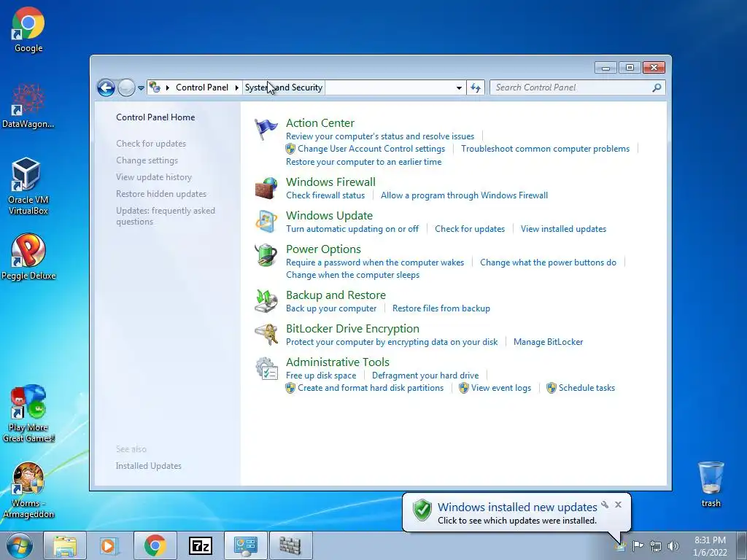Click Check for updates in sidebar
Image resolution: width=747 pixels, height=560 pixels.
pos(151,144)
